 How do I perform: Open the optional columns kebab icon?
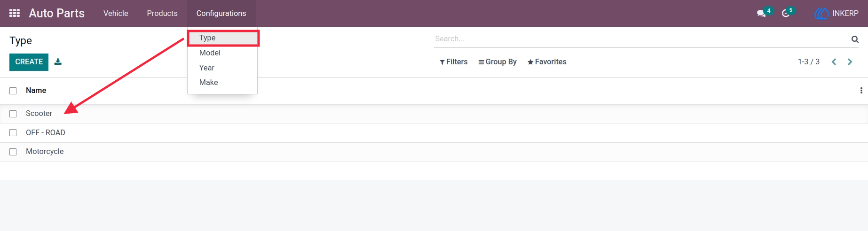point(861,91)
